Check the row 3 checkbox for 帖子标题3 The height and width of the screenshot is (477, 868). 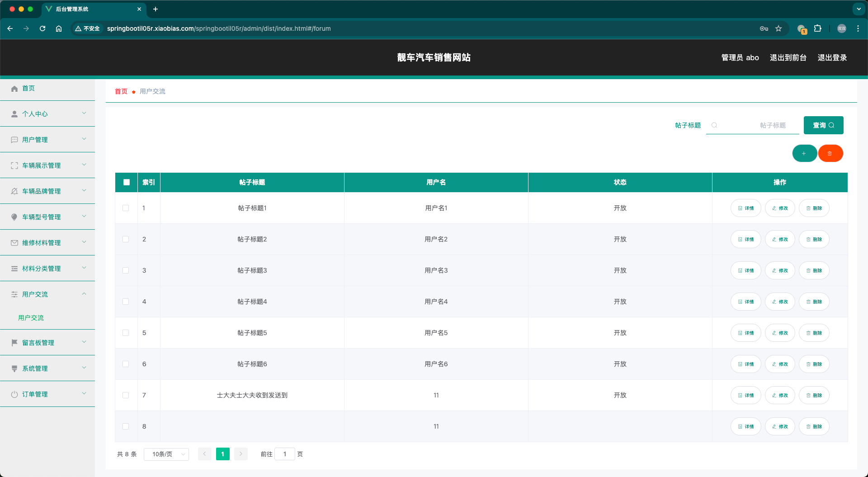click(126, 270)
